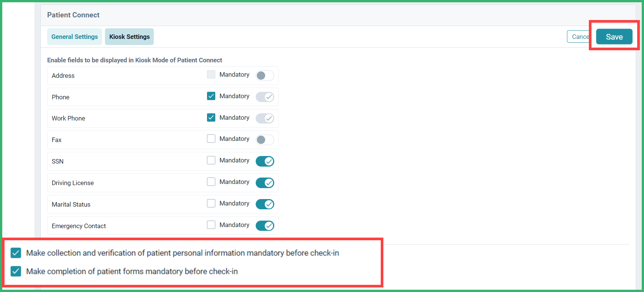Check the Mandatory box for Address
The image size is (644, 292).
click(211, 74)
